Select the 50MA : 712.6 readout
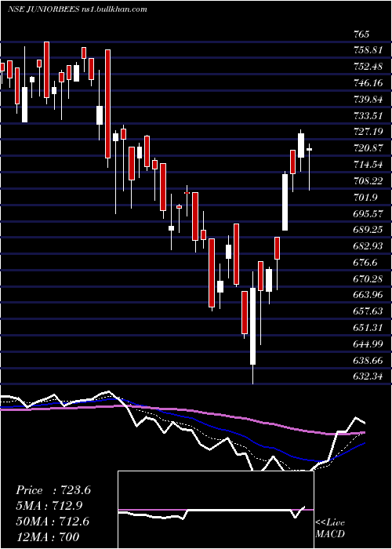Image resolution: width=392 pixels, height=549 pixels. coord(53,521)
